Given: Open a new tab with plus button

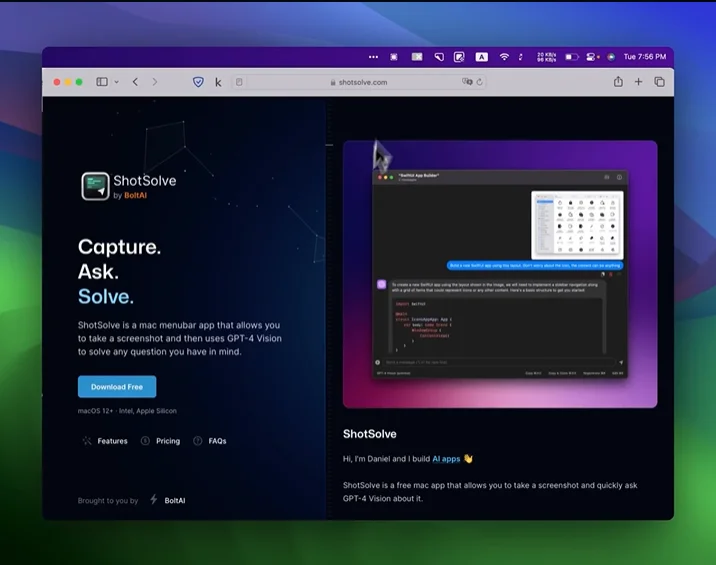Looking at the screenshot, I should (639, 82).
